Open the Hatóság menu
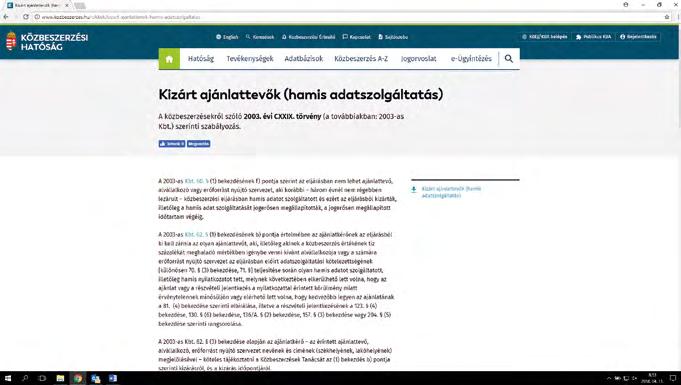The image size is (681, 385). coord(201,59)
